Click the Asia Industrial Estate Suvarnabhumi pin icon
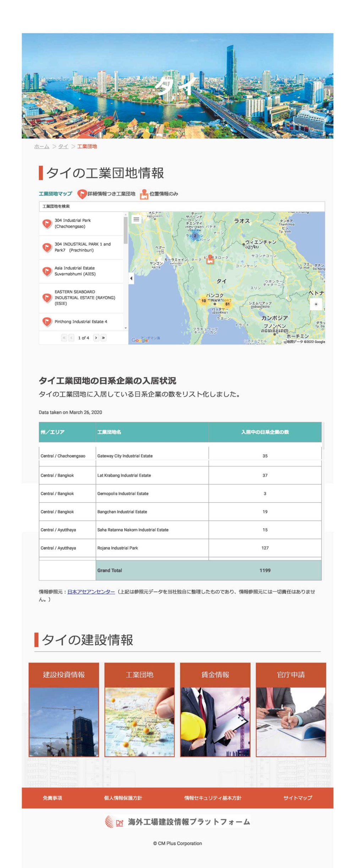 (47, 271)
